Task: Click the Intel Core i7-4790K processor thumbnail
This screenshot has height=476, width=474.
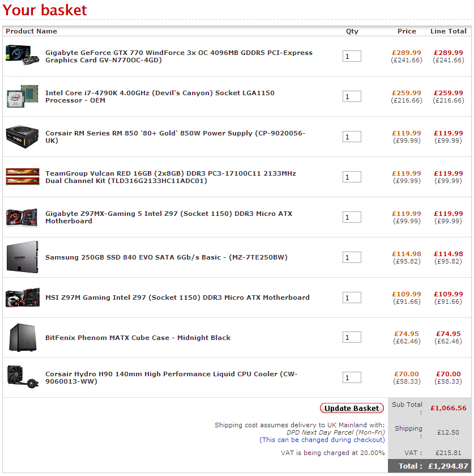Action: (x=23, y=96)
